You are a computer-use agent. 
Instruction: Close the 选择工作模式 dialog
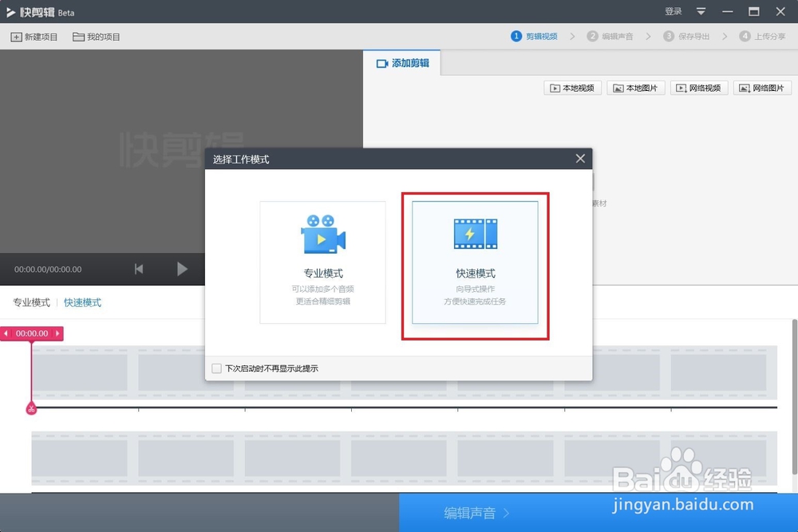coord(580,159)
